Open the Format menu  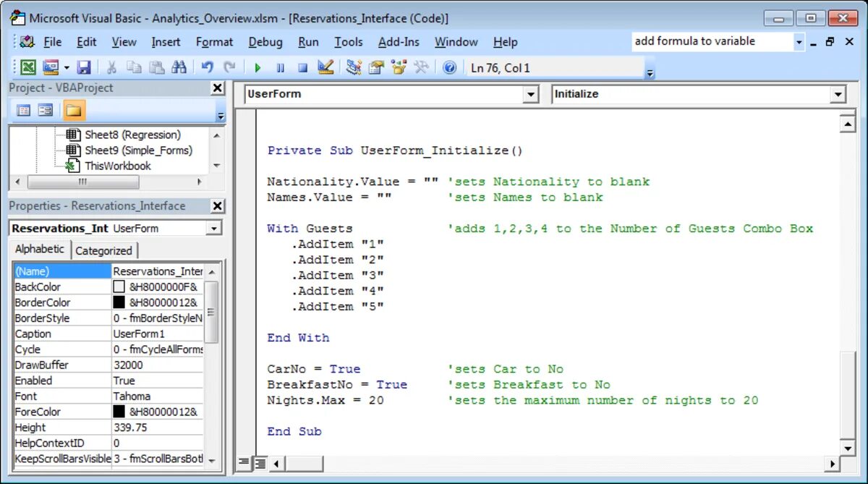pyautogui.click(x=214, y=42)
